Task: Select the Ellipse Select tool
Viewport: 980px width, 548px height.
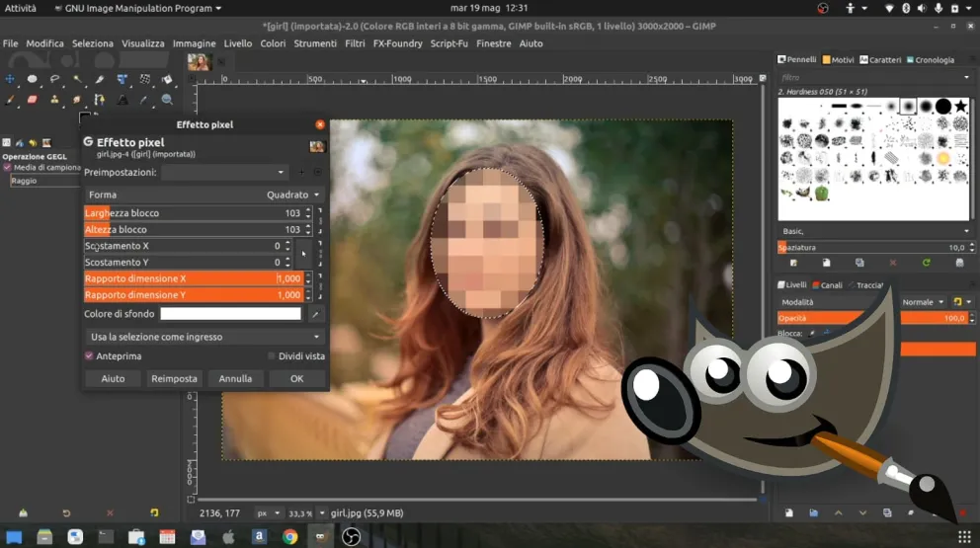Action: 32,79
